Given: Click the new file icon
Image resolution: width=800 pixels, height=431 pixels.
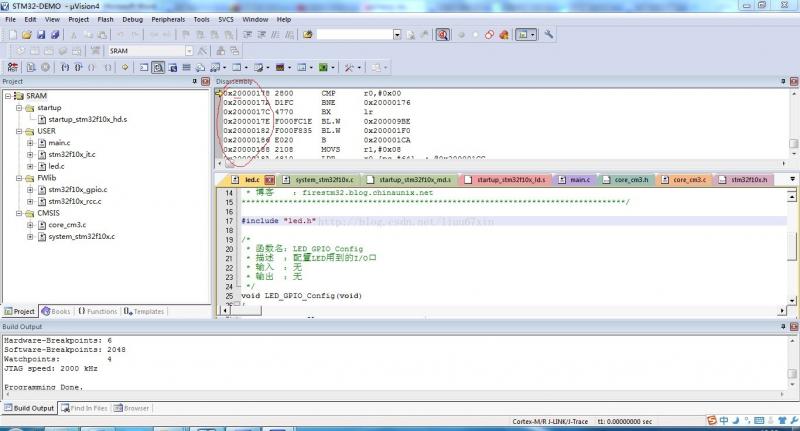Looking at the screenshot, I should coord(12,34).
